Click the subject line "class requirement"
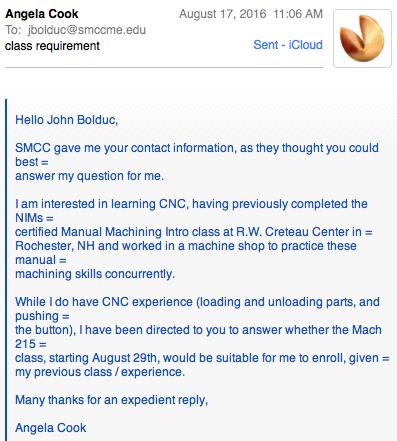397x441 pixels. point(52,46)
